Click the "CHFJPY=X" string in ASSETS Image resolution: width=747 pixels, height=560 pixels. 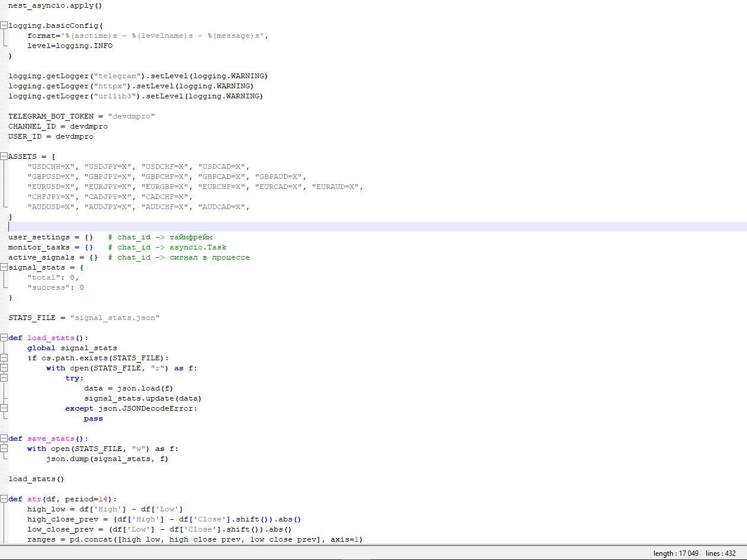coord(51,197)
